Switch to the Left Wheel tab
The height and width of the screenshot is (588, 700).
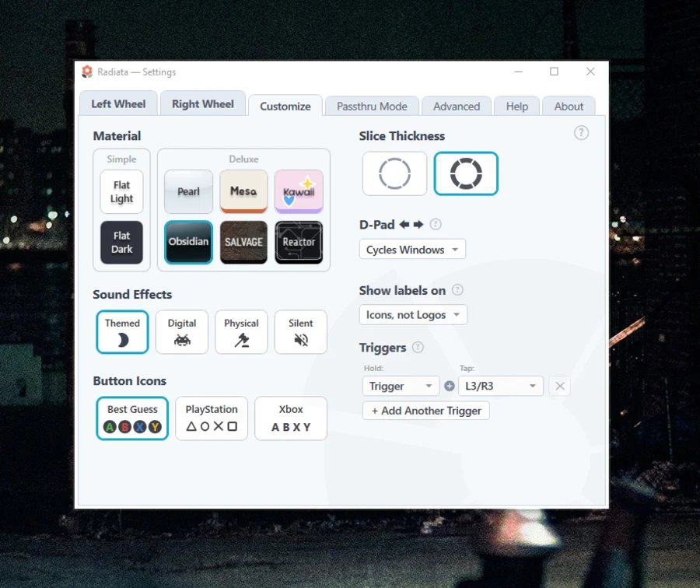pos(118,103)
